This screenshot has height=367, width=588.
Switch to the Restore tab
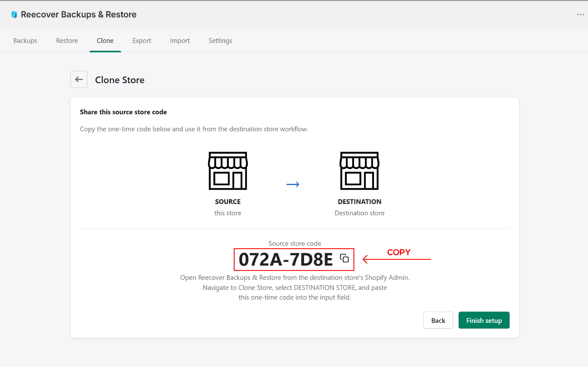67,41
